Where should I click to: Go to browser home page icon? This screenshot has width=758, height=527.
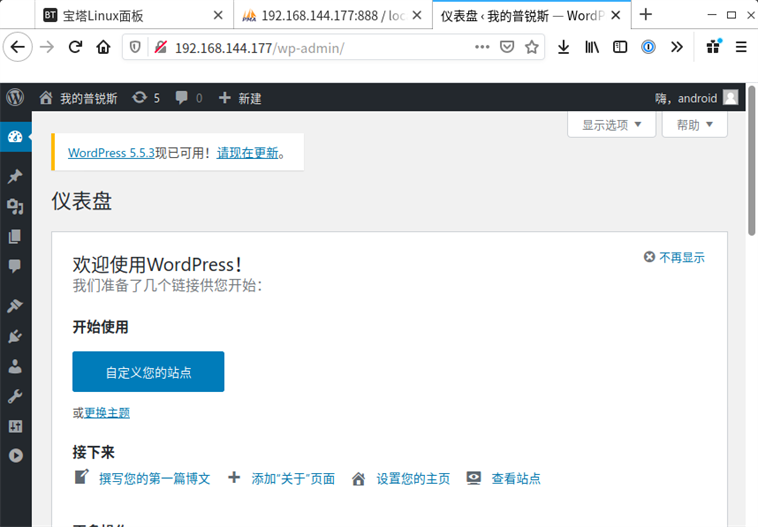pos(103,47)
